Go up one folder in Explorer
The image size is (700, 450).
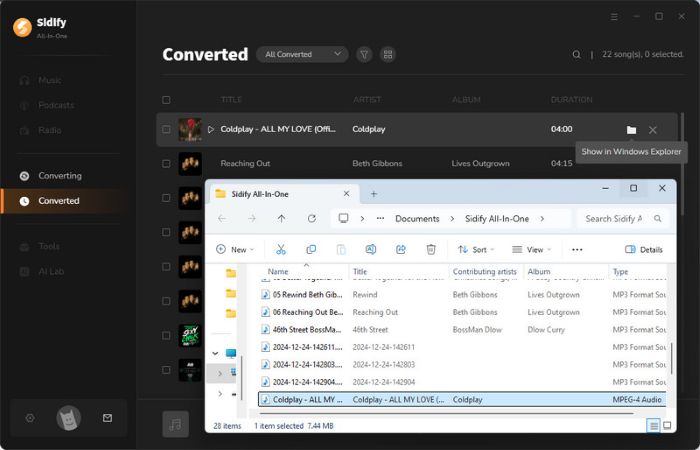tap(281, 219)
